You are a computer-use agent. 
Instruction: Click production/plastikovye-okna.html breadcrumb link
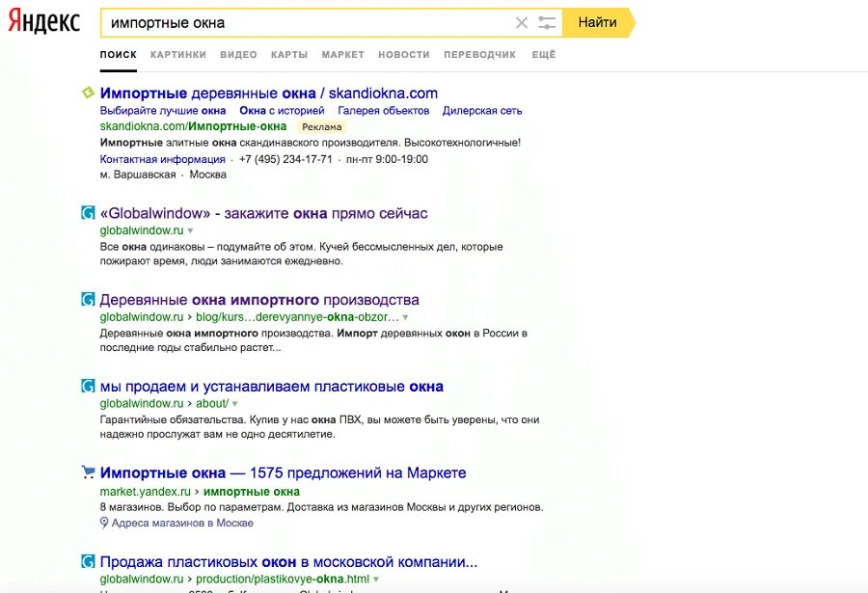[x=283, y=579]
